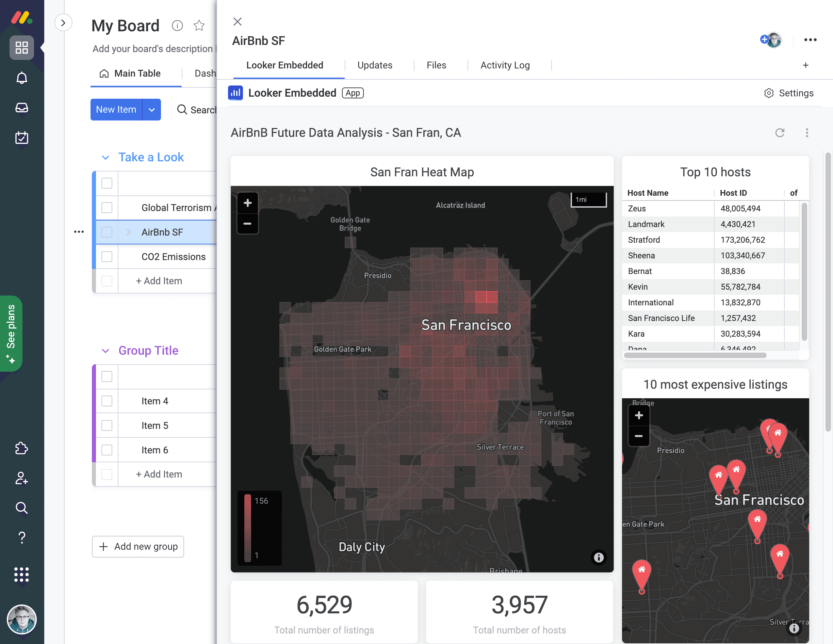The height and width of the screenshot is (644, 833).
Task: Check the CO2 Emissions row checkbox
Action: pos(107,256)
